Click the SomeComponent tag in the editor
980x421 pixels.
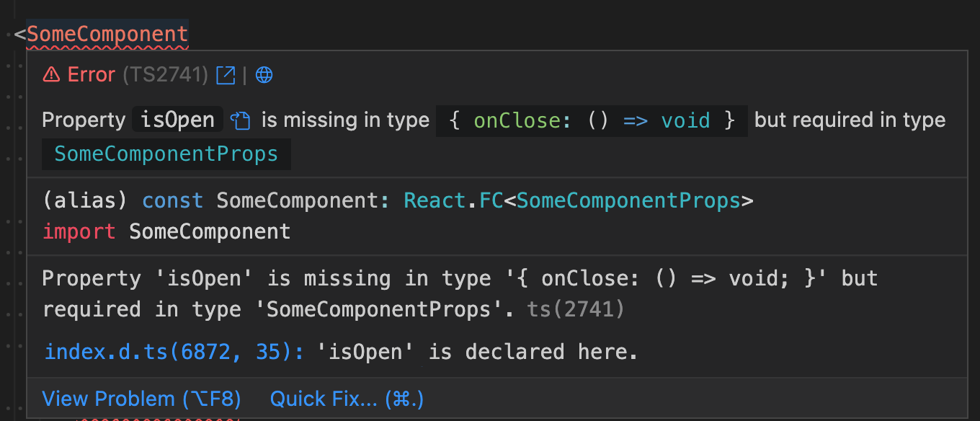(107, 34)
